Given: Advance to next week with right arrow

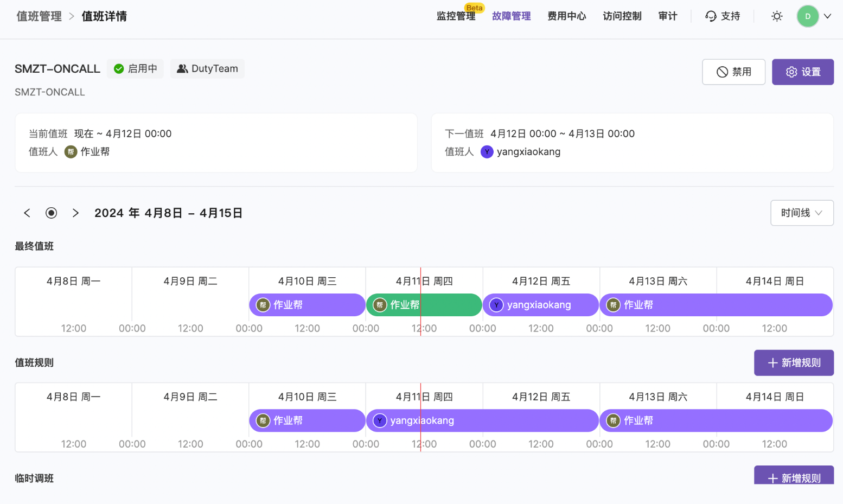Looking at the screenshot, I should click(x=75, y=213).
